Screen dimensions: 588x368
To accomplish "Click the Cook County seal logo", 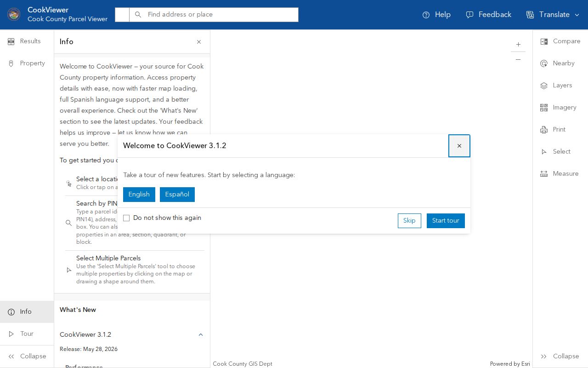I will tap(14, 15).
